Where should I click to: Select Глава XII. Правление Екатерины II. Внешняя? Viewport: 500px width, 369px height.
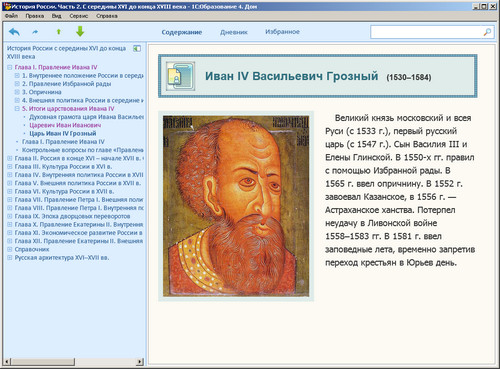(x=79, y=241)
